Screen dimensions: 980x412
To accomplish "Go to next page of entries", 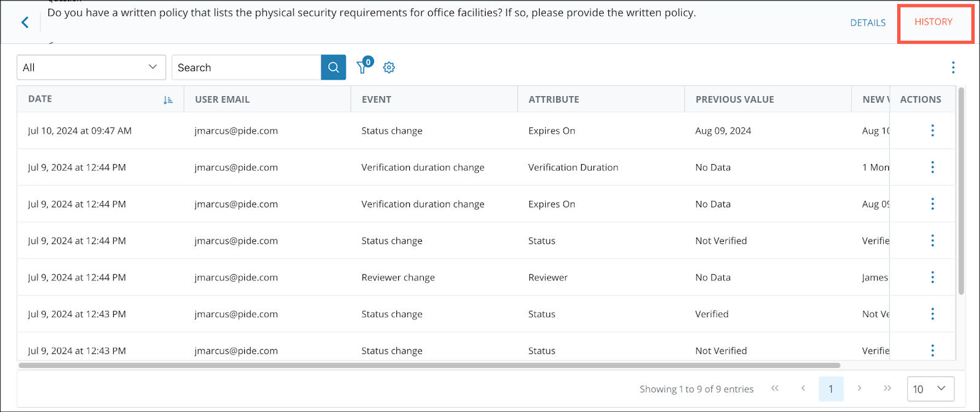I will pyautogui.click(x=859, y=388).
